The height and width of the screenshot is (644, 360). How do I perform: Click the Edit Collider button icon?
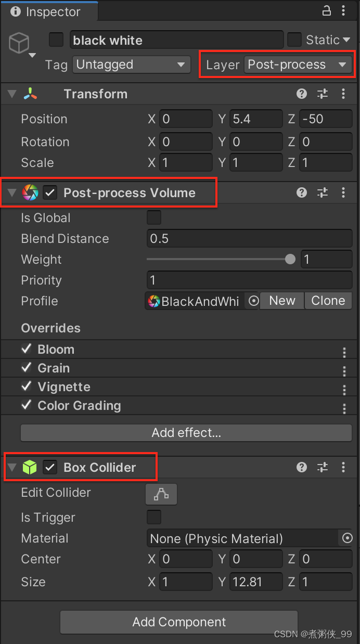161,494
